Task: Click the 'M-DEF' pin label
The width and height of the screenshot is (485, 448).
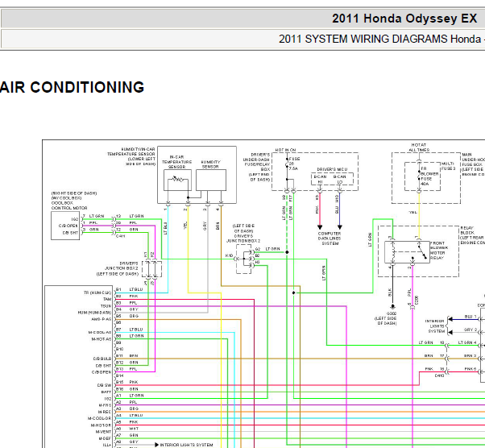Action: pos(105,438)
